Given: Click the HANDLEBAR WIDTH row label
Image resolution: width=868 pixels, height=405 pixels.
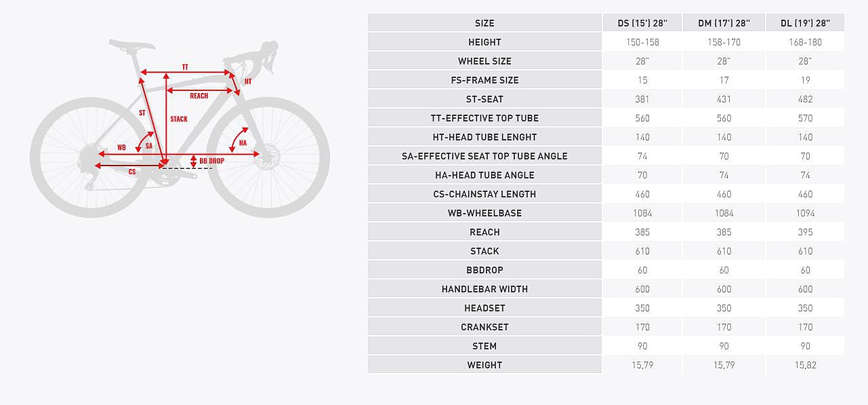Looking at the screenshot, I should click(x=484, y=289).
